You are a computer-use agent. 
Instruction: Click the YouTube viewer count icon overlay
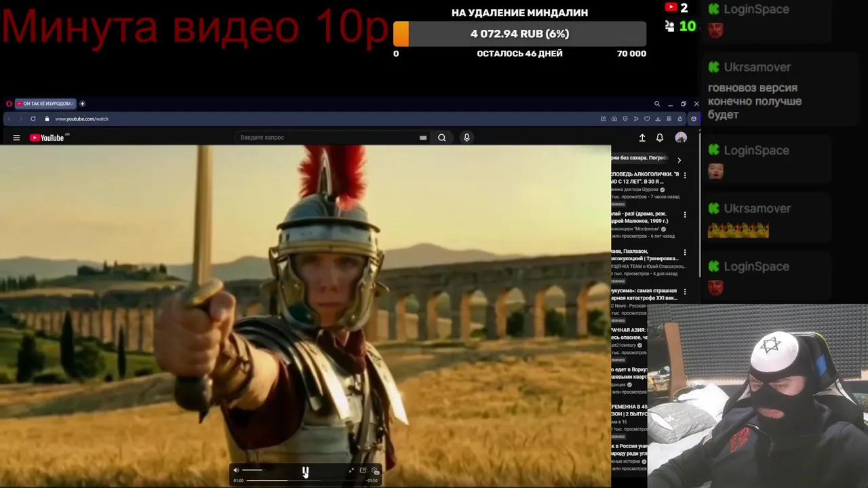[x=671, y=7]
